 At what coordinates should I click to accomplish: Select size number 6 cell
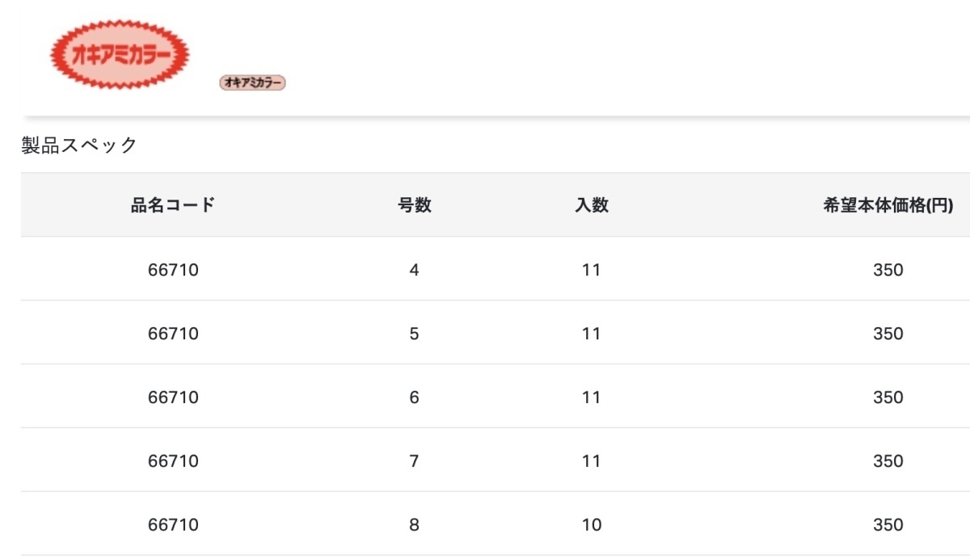click(x=415, y=398)
